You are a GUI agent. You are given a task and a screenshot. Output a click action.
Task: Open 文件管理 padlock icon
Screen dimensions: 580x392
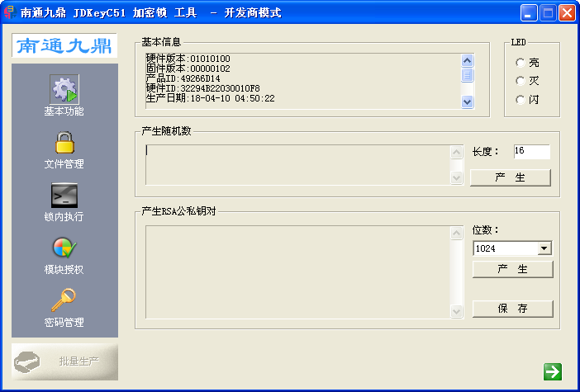pyautogui.click(x=64, y=142)
